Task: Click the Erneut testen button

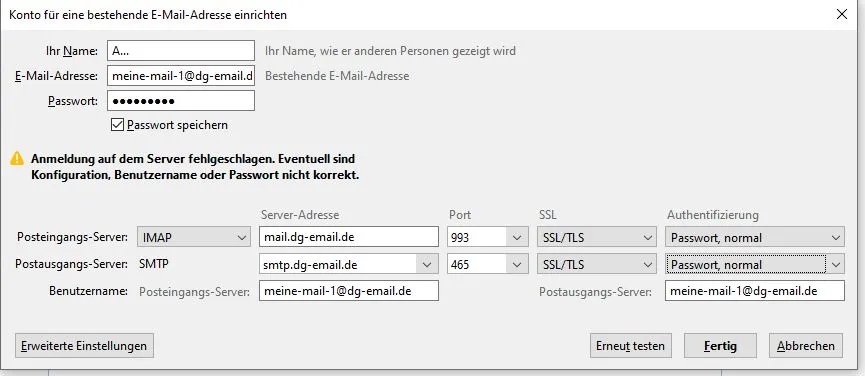Action: tap(631, 346)
